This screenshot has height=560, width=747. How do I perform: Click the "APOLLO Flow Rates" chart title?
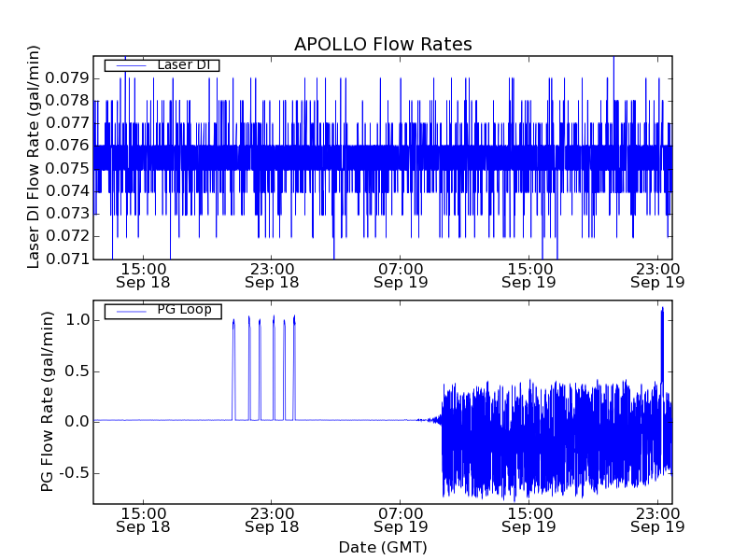[x=383, y=44]
